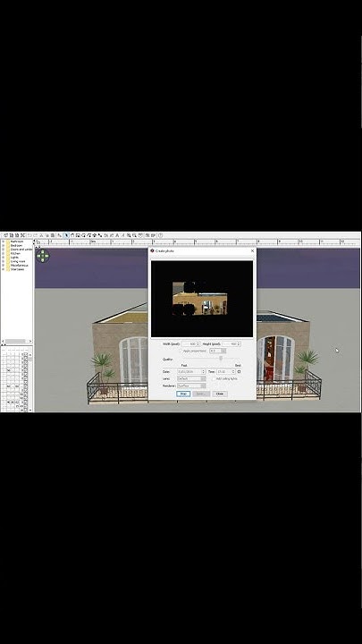Toggle the Apply proportions checkbox
The image size is (362, 644).
181,351
